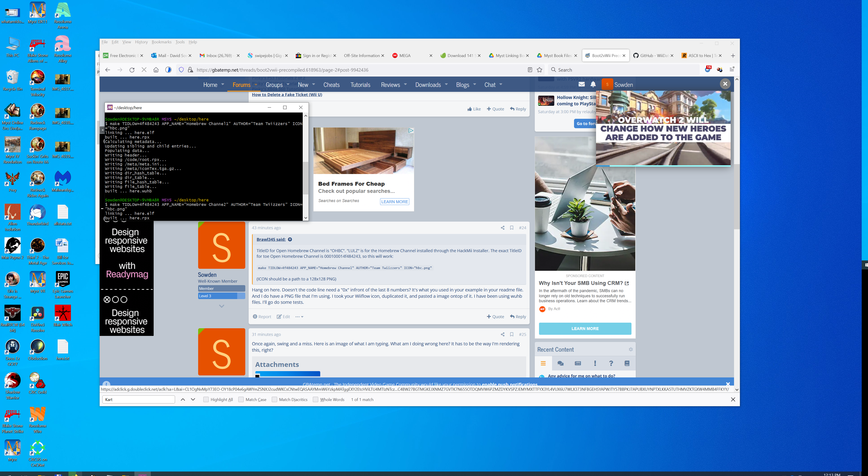The height and width of the screenshot is (476, 868).
Task: Expand the New nav dropdown arrow
Action: coord(314,84)
